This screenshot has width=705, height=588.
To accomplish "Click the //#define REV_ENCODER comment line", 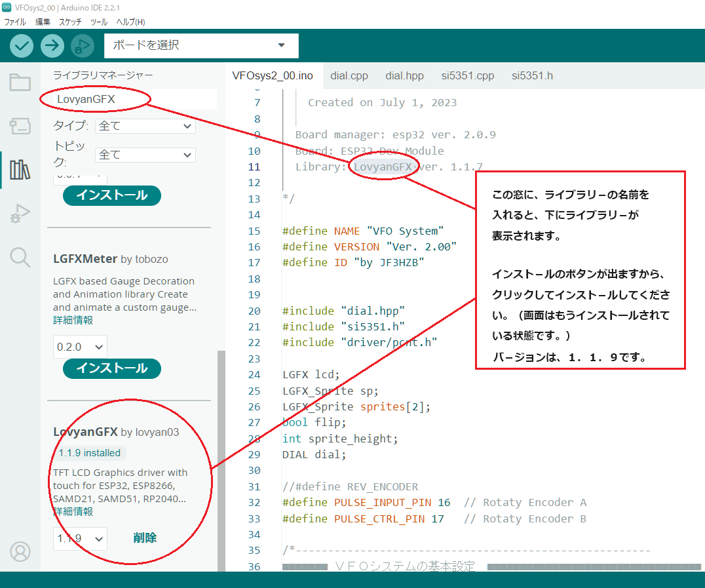I will (x=350, y=487).
